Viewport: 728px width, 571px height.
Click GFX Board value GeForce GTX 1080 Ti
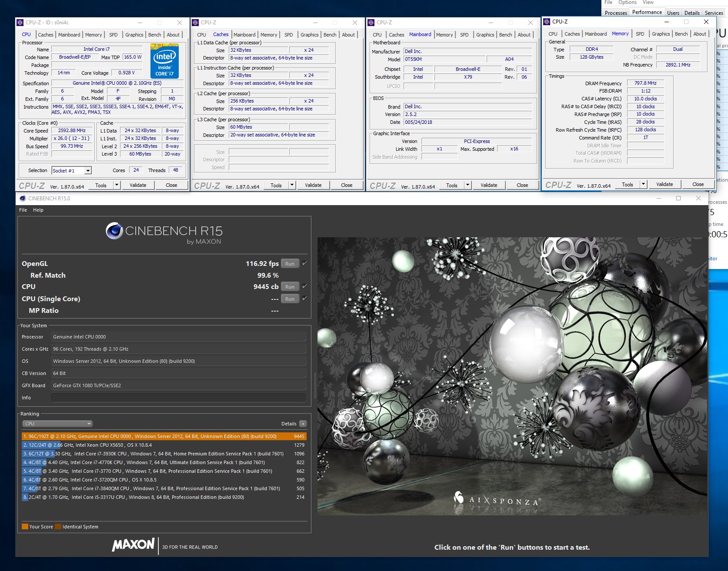pos(179,385)
